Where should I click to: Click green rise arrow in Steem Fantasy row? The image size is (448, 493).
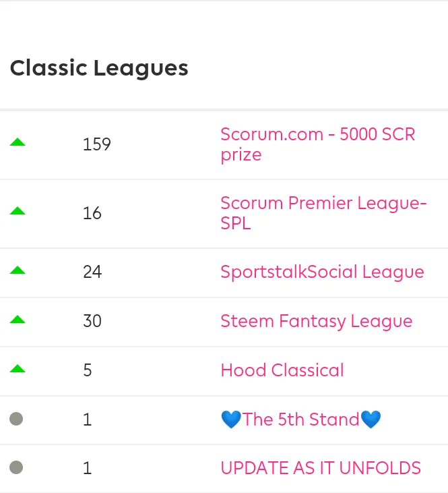click(18, 320)
